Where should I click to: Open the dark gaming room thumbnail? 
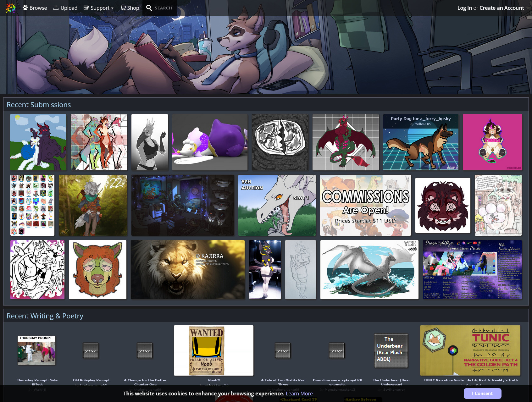point(183,205)
